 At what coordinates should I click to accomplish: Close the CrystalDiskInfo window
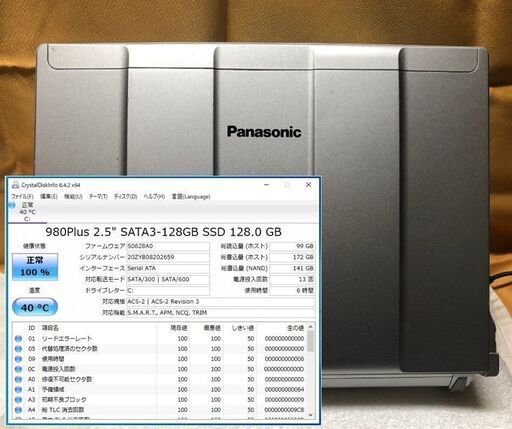[x=308, y=184]
